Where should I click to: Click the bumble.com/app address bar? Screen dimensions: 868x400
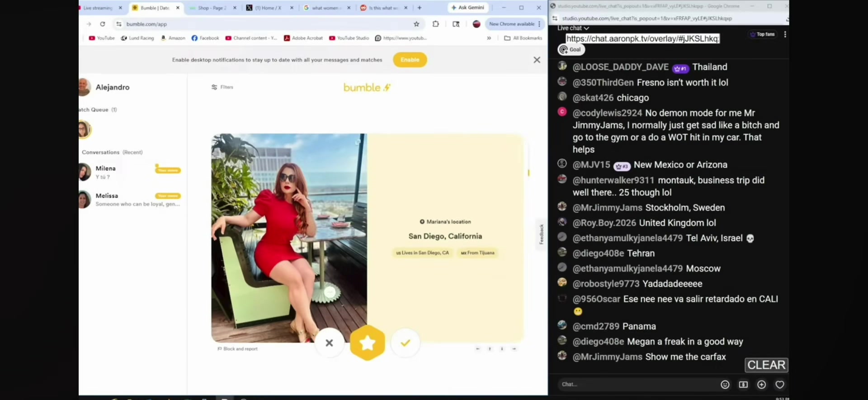click(x=267, y=24)
